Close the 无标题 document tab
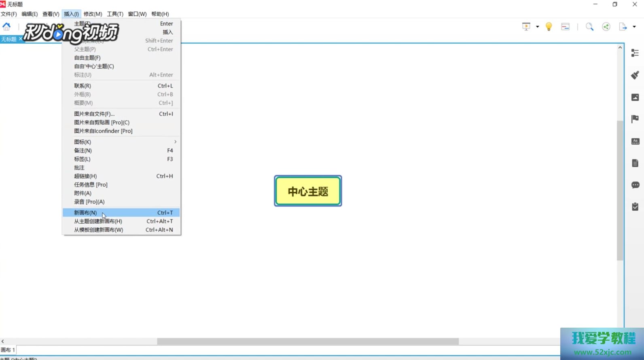Image resolution: width=644 pixels, height=360 pixels. pos(20,39)
